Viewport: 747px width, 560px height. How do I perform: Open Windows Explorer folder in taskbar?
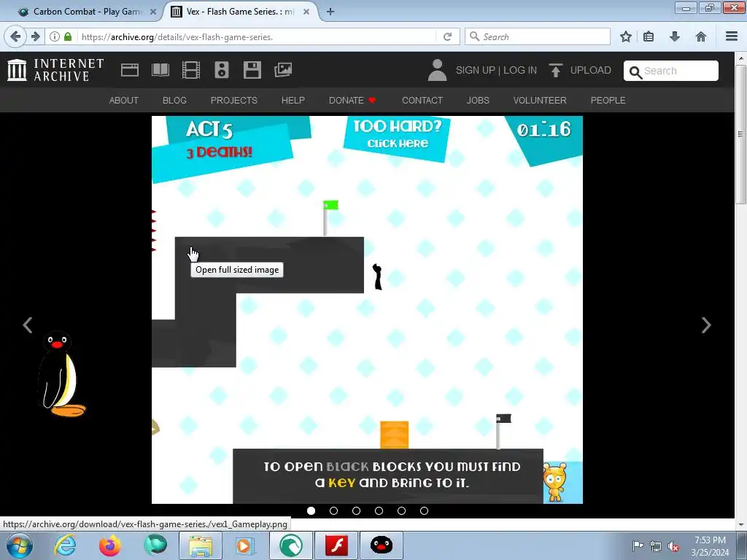click(200, 545)
